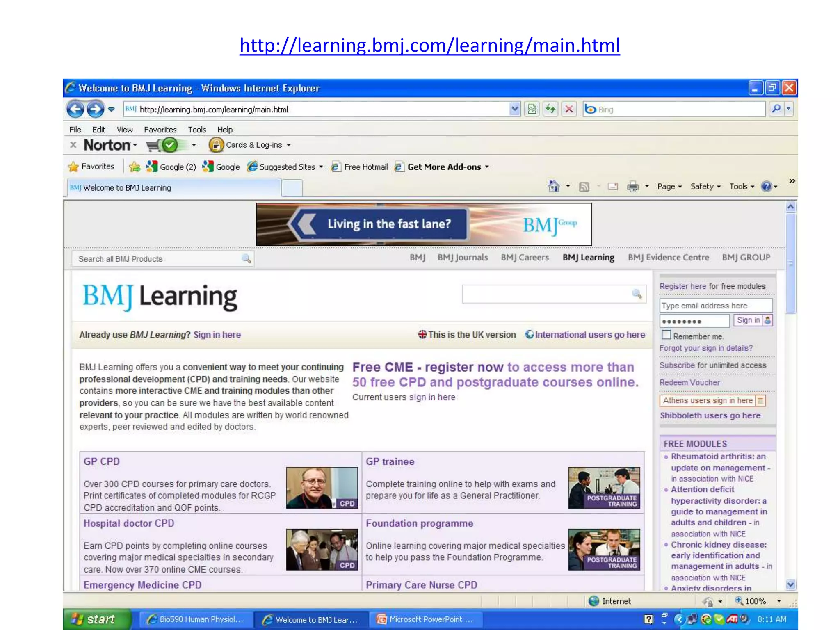This screenshot has height=630, width=840.
Task: Open the Favorites menu in menu bar
Action: click(x=160, y=130)
